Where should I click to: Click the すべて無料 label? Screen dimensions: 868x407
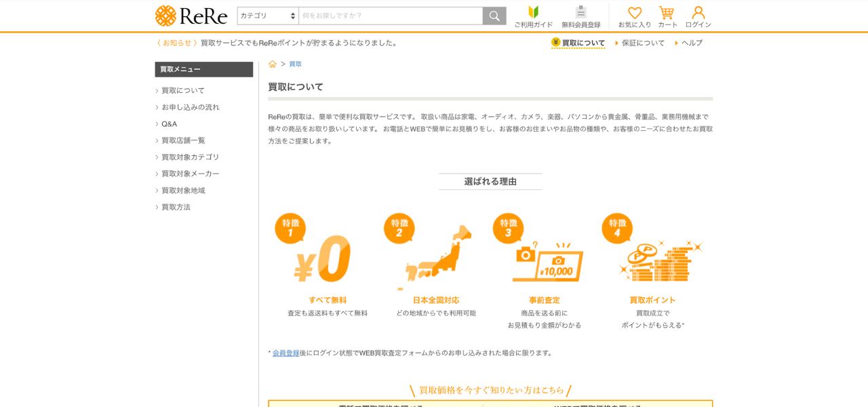(x=328, y=300)
